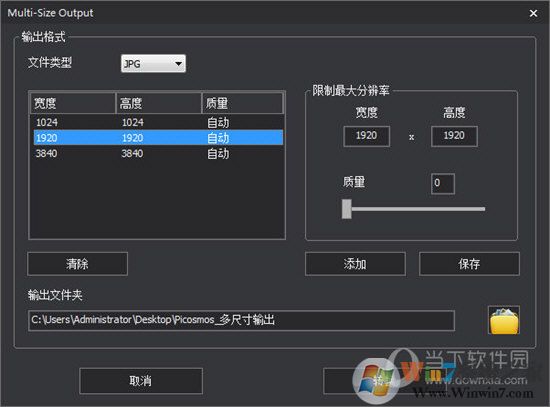Select the 1024 x 1024 row
Screen dimensions: 550x407
click(158, 122)
